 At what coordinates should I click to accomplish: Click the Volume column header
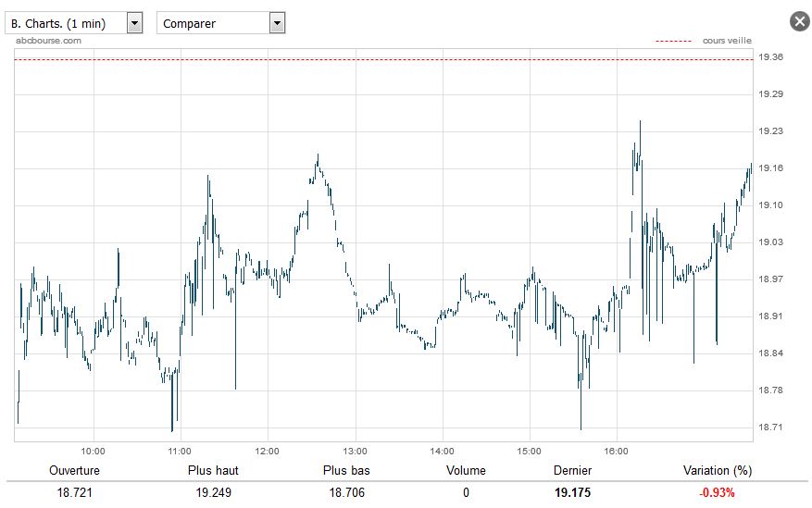[466, 470]
